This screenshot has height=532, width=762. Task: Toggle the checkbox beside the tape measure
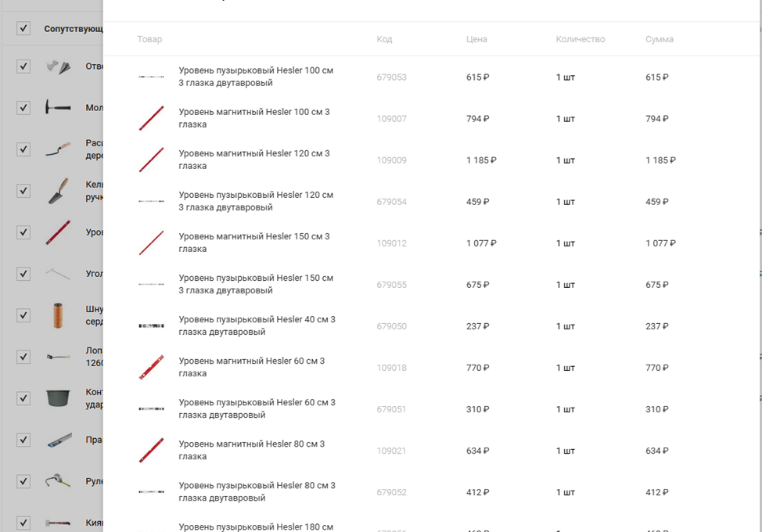point(23,481)
